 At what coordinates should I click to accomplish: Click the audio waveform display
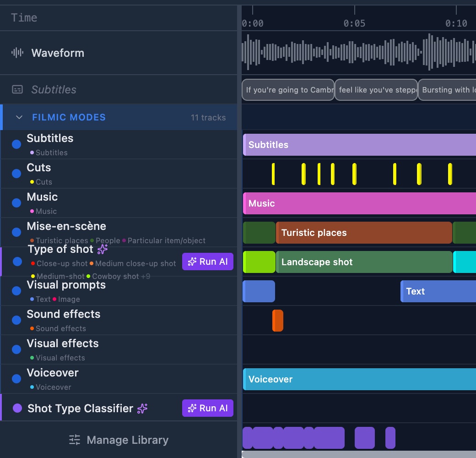click(x=359, y=52)
